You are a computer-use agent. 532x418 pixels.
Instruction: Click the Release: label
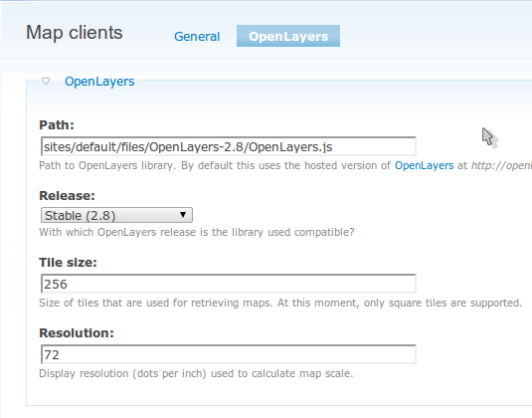click(x=68, y=196)
